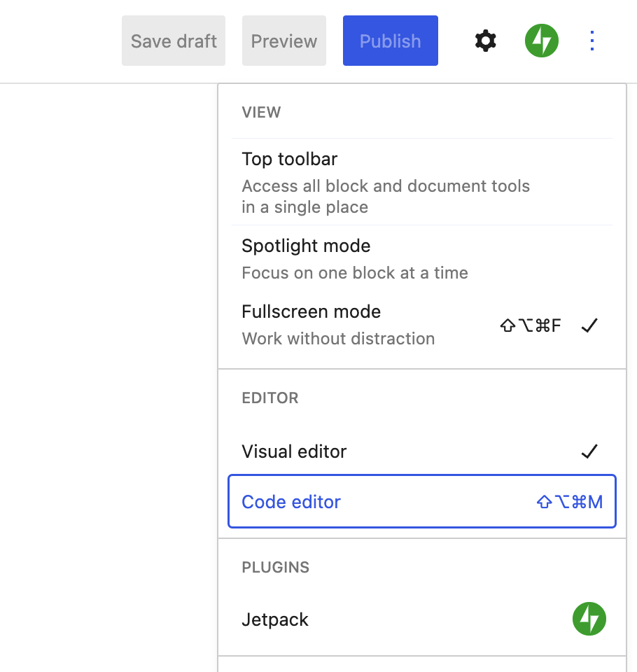Click the checkmark beside Visual editor
Viewport: 637px width, 672px height.
point(589,451)
